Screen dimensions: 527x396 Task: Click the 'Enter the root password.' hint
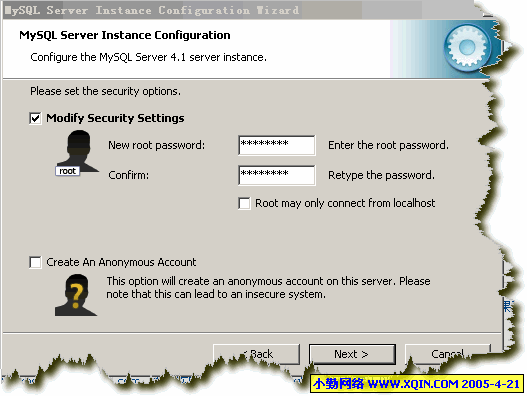pos(388,145)
